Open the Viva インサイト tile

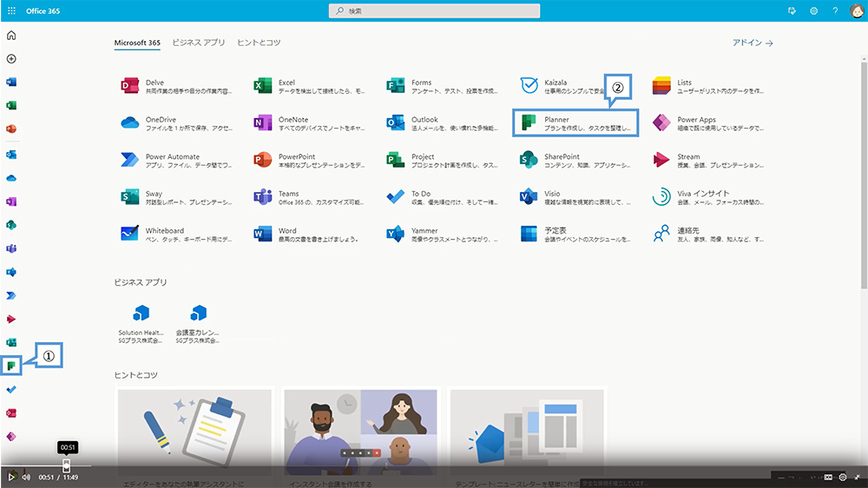(707, 197)
